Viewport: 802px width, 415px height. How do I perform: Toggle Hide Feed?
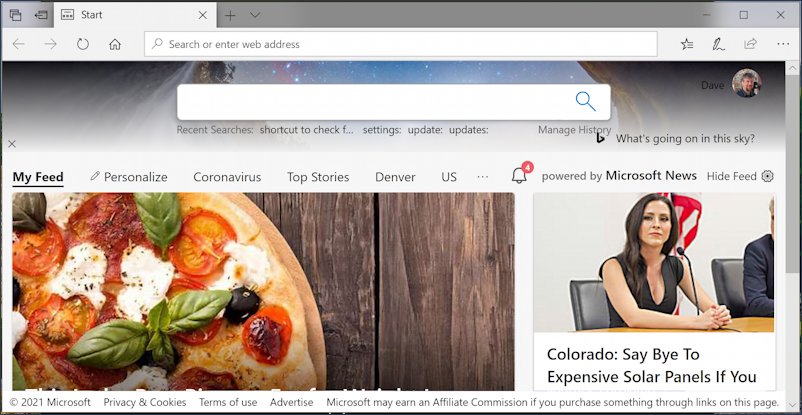pyautogui.click(x=731, y=176)
